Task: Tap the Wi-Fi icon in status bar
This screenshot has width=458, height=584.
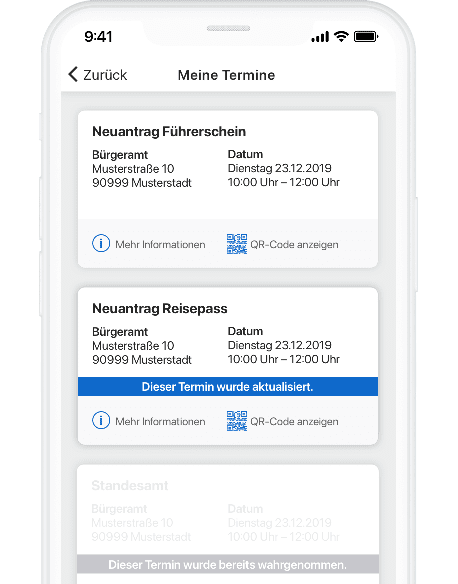Action: pyautogui.click(x=341, y=36)
